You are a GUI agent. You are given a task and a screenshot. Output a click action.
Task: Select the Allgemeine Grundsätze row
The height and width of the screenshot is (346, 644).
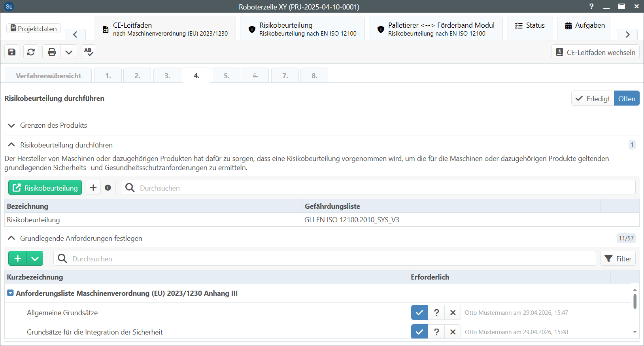click(x=317, y=312)
